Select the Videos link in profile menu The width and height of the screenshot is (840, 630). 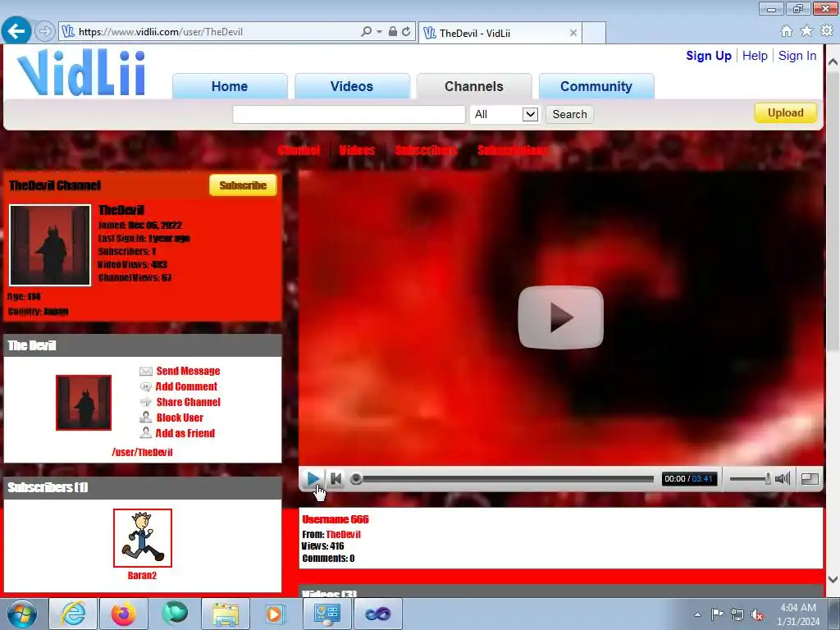point(357,150)
